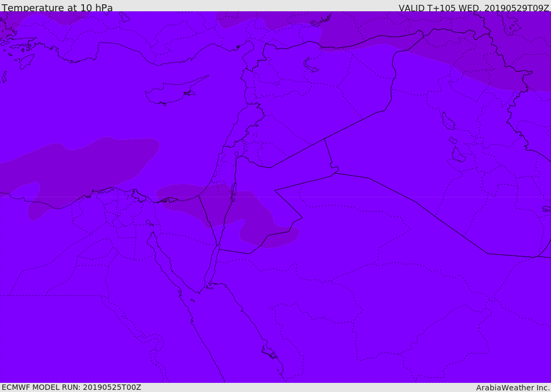This screenshot has width=551, height=392.
Task: Click the Syria–Jordan–Iraq border tripoint
Action: tap(324, 139)
